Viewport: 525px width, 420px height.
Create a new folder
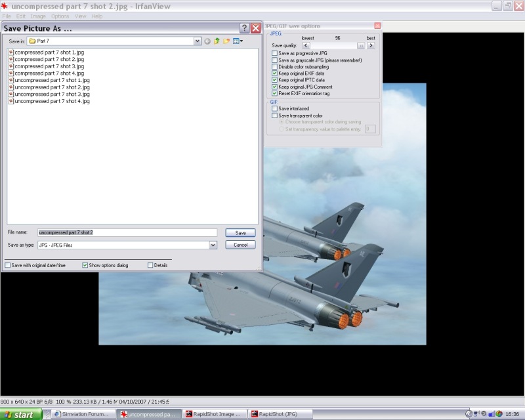(226, 41)
